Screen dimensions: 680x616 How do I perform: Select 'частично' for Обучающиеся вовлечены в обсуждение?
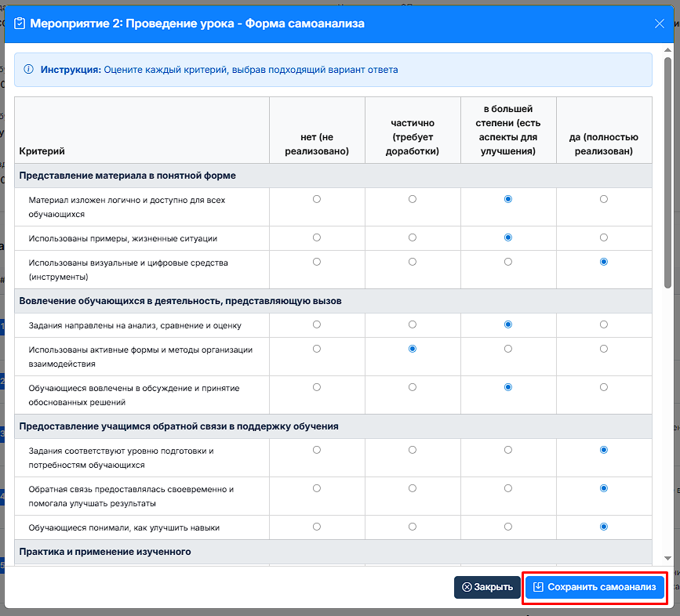tap(413, 387)
